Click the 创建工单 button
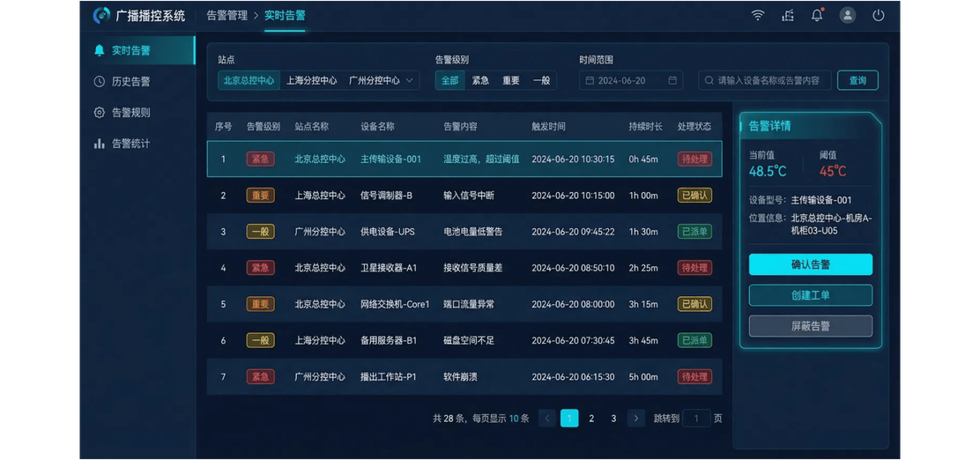The width and height of the screenshot is (980, 460). tap(810, 295)
